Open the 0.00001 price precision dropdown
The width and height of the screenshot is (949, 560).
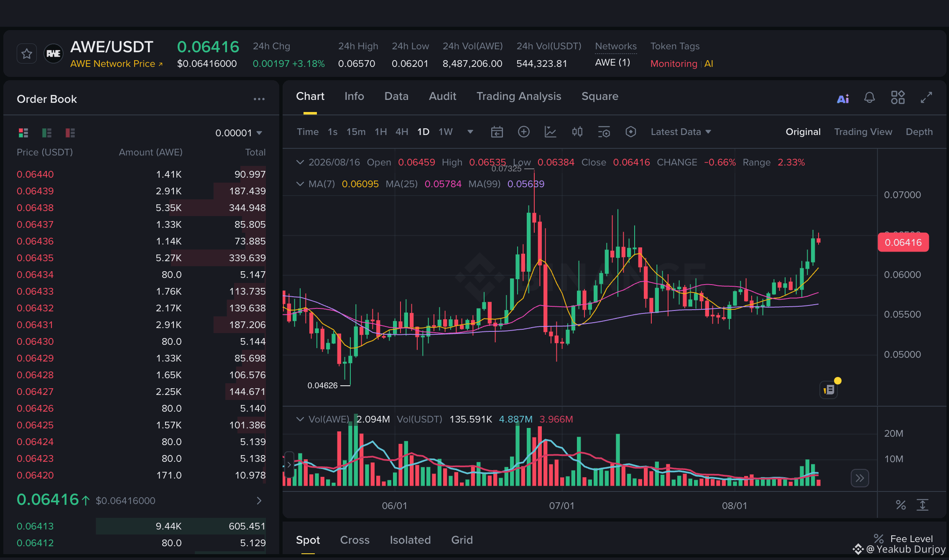[239, 133]
